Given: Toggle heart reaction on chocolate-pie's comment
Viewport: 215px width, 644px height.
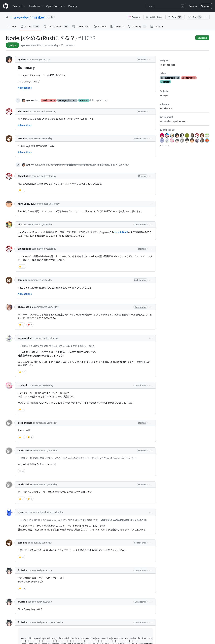Looking at the screenshot, I should tap(30, 325).
